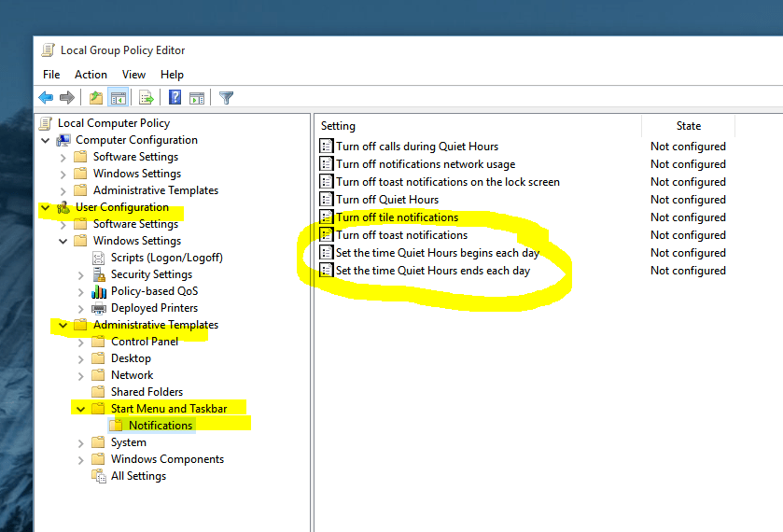Screen dimensions: 783x532
Task: Open the View menu
Action: click(133, 75)
